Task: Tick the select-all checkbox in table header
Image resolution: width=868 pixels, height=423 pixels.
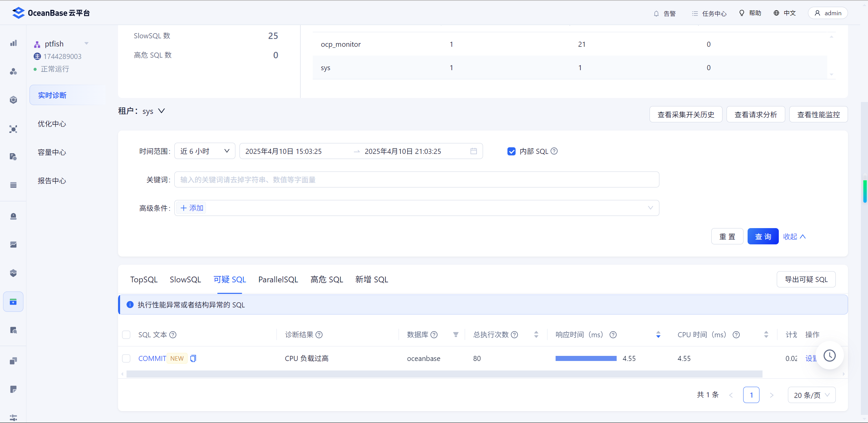Action: tap(126, 335)
